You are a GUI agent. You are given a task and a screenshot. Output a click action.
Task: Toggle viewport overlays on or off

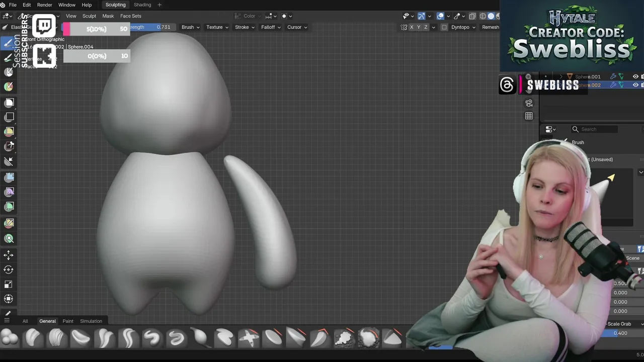(x=440, y=16)
